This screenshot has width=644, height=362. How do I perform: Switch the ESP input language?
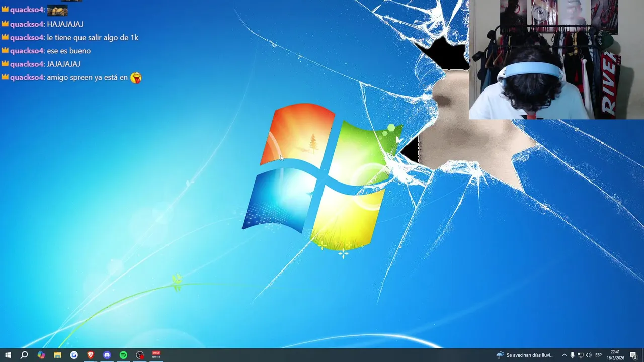point(599,355)
